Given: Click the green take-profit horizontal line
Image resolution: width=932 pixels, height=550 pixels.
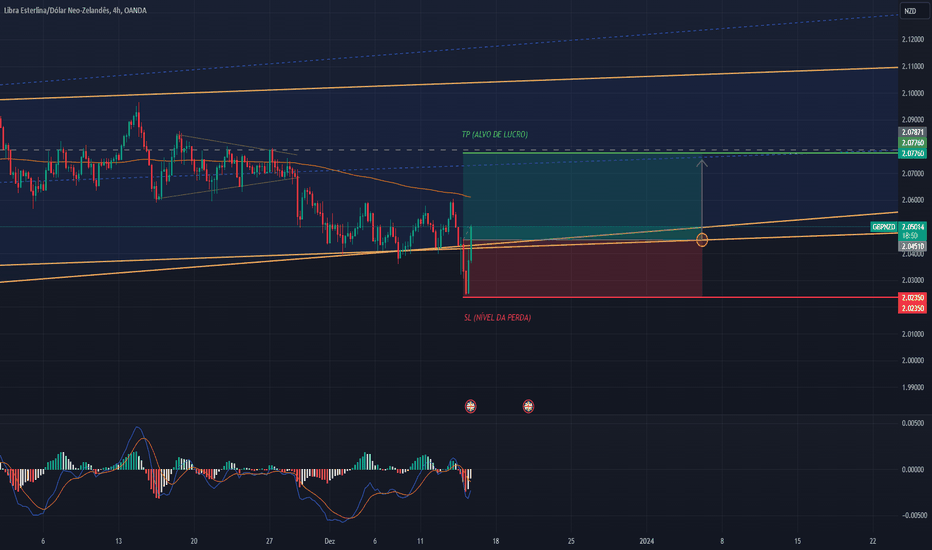Looking at the screenshot, I should point(680,153).
